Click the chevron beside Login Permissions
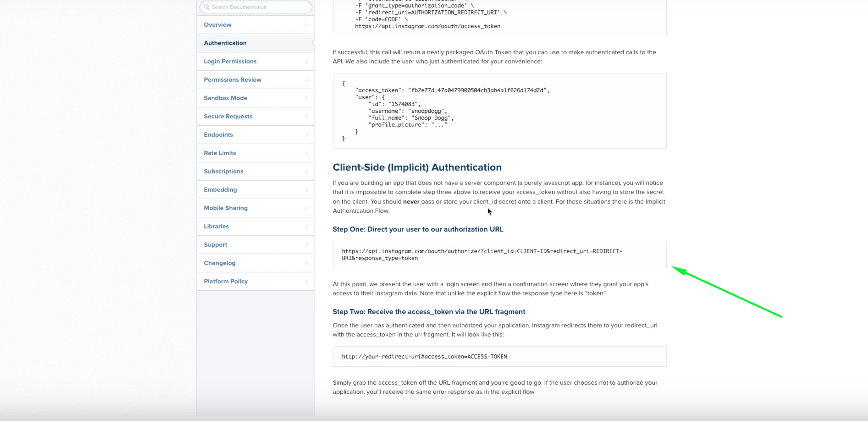The image size is (868, 421). [306, 61]
